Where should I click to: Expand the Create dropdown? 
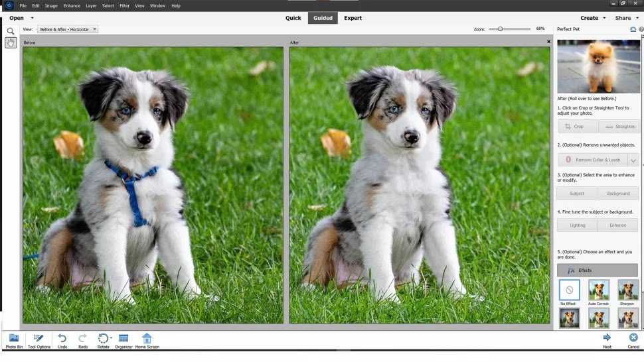point(592,18)
